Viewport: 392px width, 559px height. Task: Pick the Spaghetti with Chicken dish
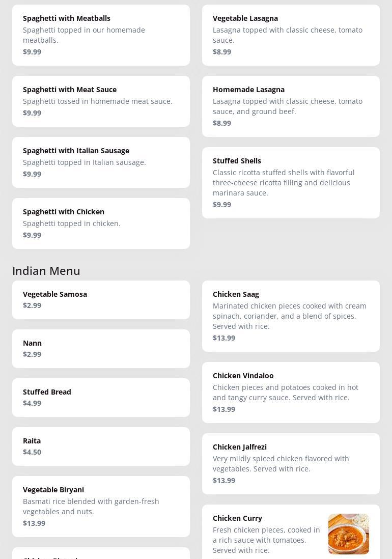point(101,223)
